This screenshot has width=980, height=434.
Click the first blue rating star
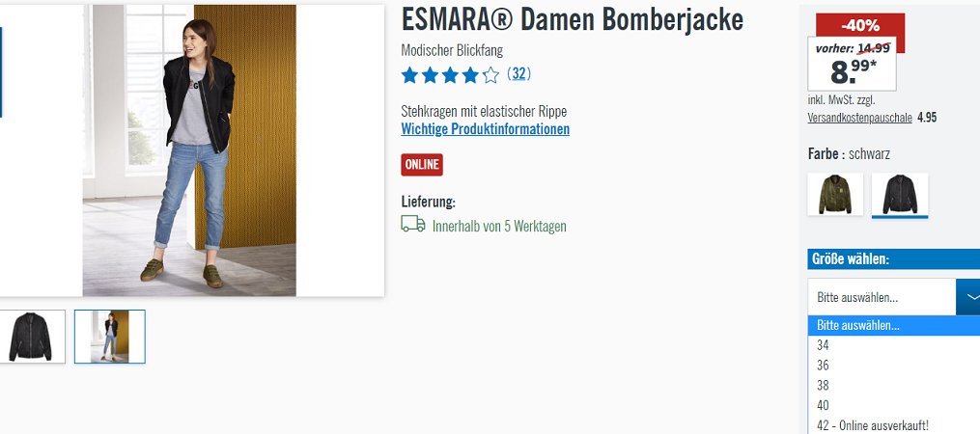click(x=409, y=75)
